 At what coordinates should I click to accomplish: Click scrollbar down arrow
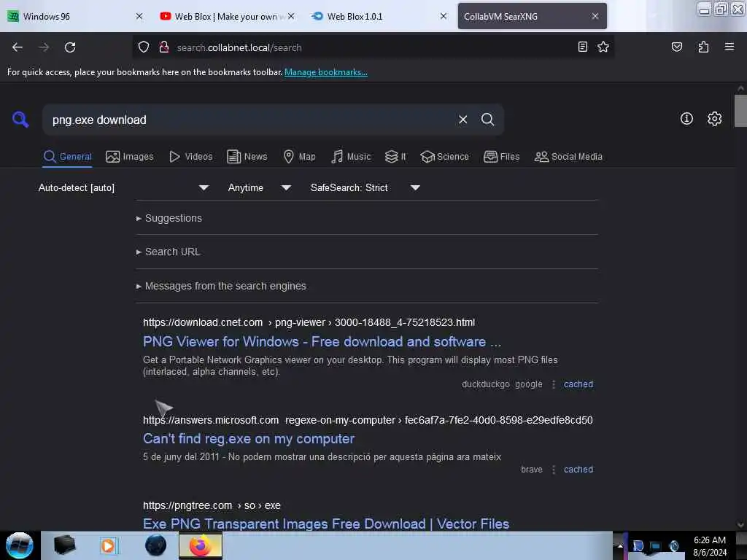(740, 525)
